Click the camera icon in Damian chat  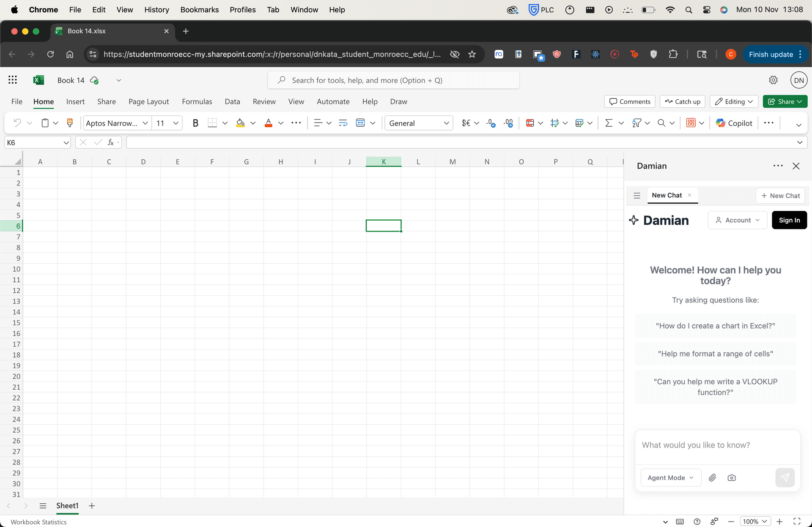coord(732,478)
